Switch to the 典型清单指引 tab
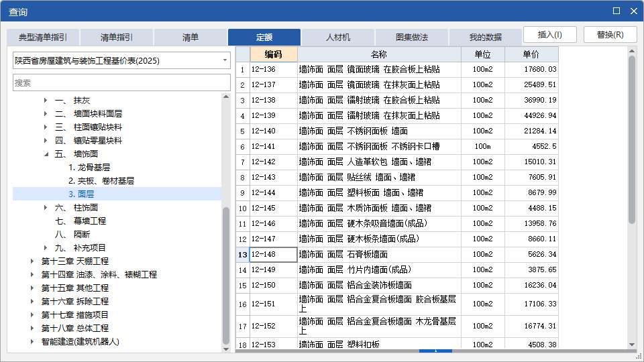644x362 pixels. coord(43,38)
